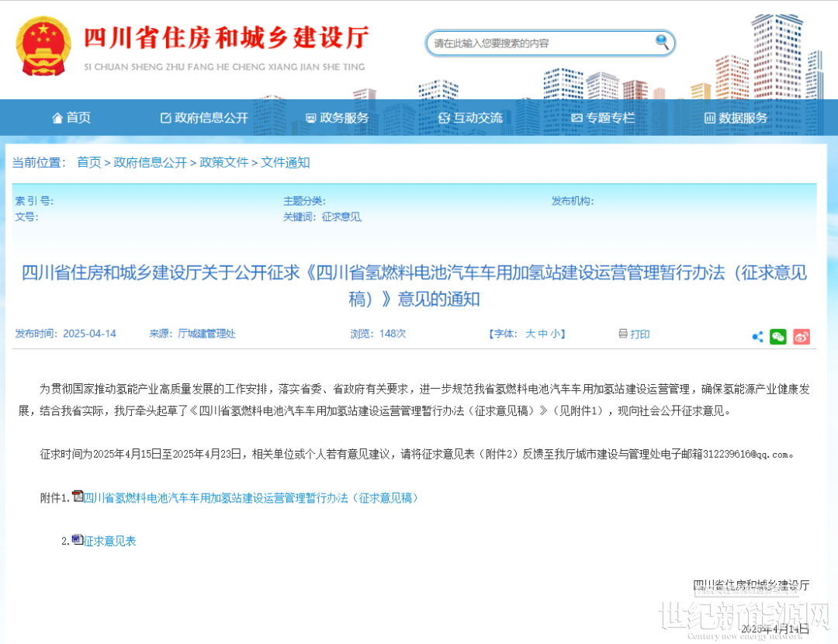The width and height of the screenshot is (838, 644).
Task: Set font size to 大
Action: tap(530, 334)
